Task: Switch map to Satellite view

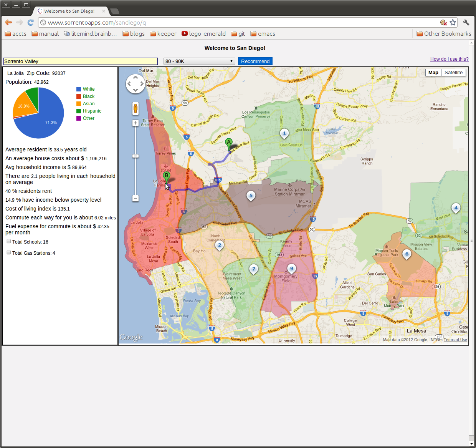Action: coord(453,73)
